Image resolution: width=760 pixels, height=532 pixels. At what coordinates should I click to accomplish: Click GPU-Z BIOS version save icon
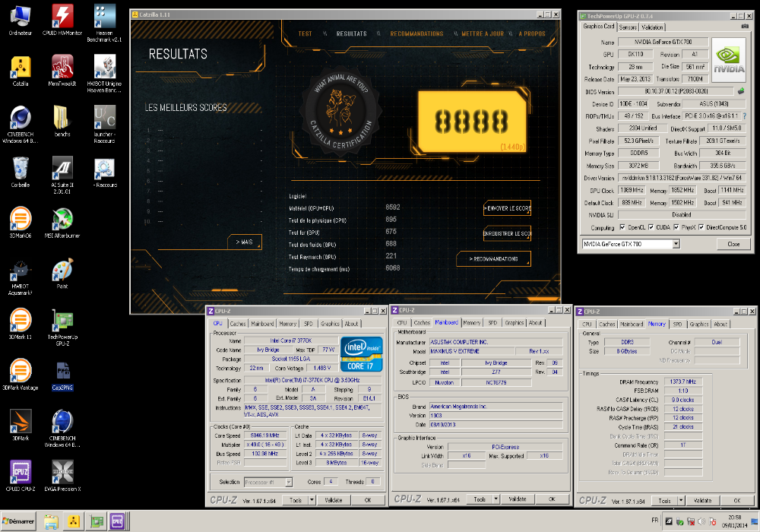pyautogui.click(x=740, y=90)
